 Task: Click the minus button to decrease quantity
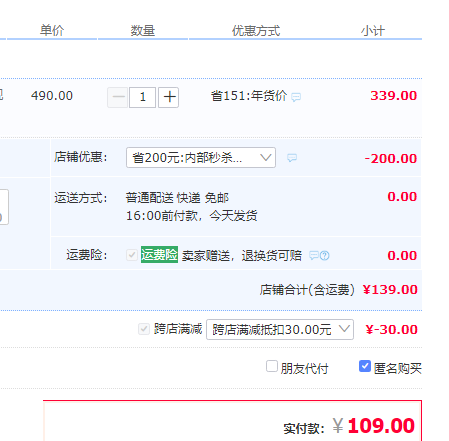117,97
